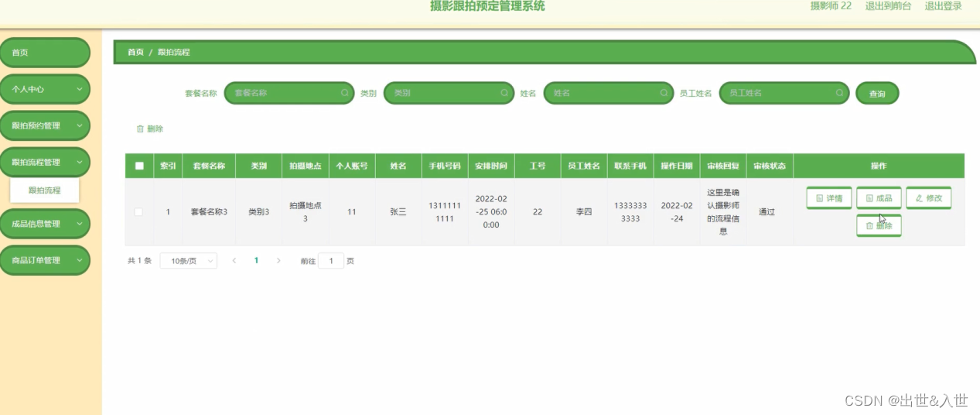Click the 操作日期 column header

coord(677,166)
